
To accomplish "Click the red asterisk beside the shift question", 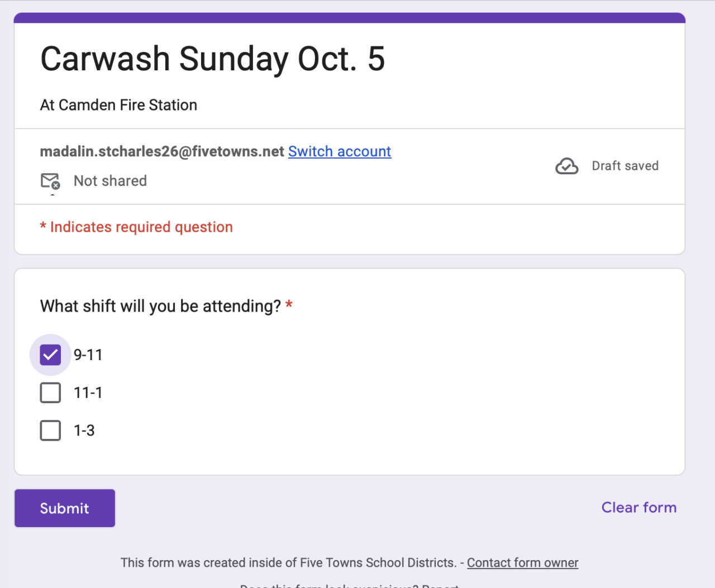I will point(289,305).
